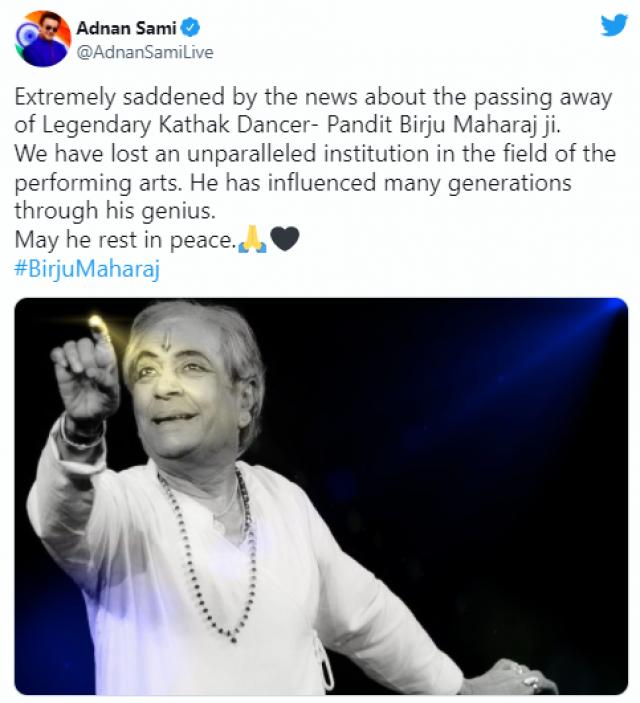Screen dimensions: 640x703
Task: Click the black heart emoji
Action: pos(285,239)
